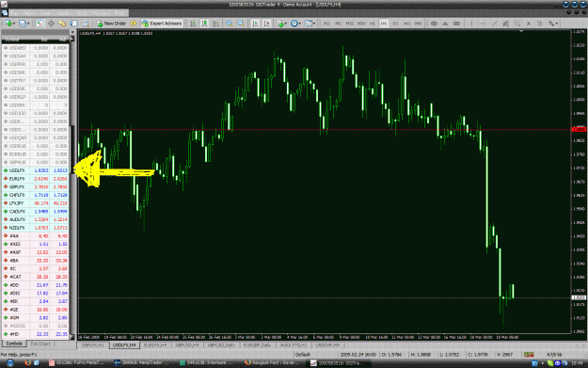This screenshot has width=588, height=368.
Task: Select USDLFX row in Market Watch
Action: (36, 170)
